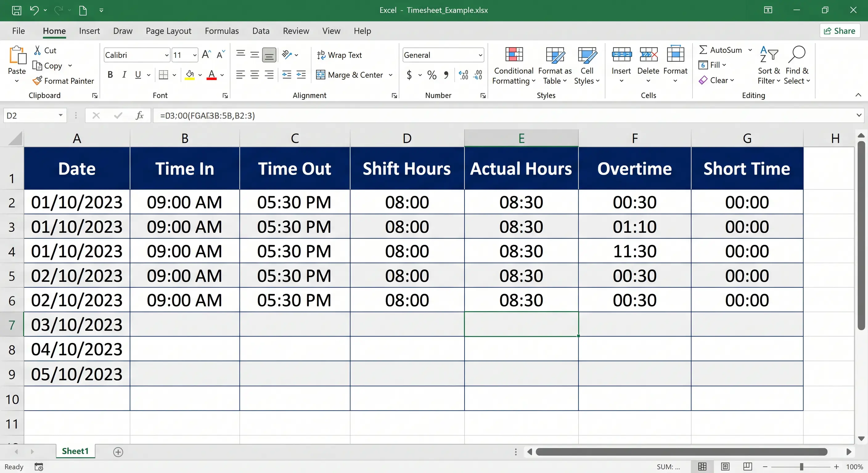Toggle Wrap Text
868x473 pixels.
click(339, 55)
